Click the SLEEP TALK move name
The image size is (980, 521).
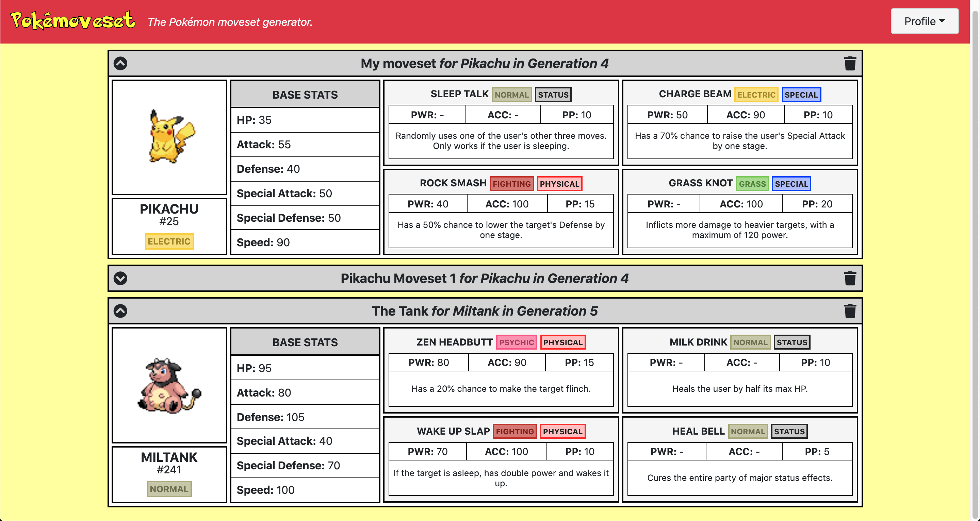[459, 94]
